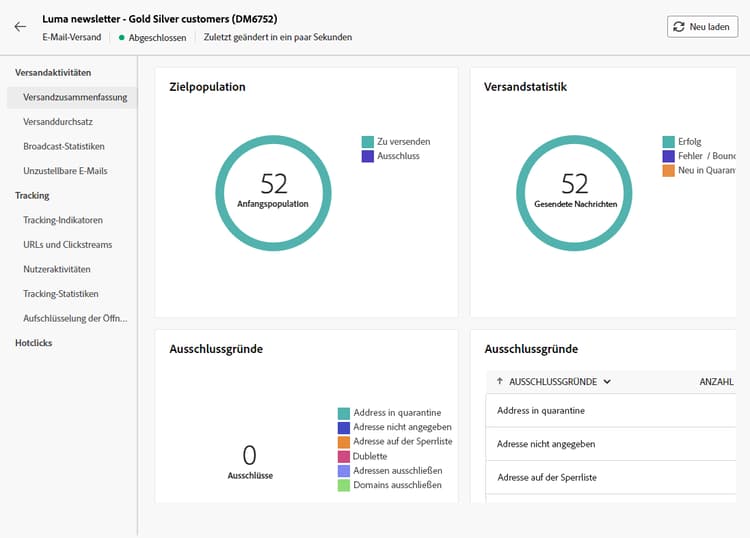Click the Zuletzt geändert timestamp text

click(277, 37)
